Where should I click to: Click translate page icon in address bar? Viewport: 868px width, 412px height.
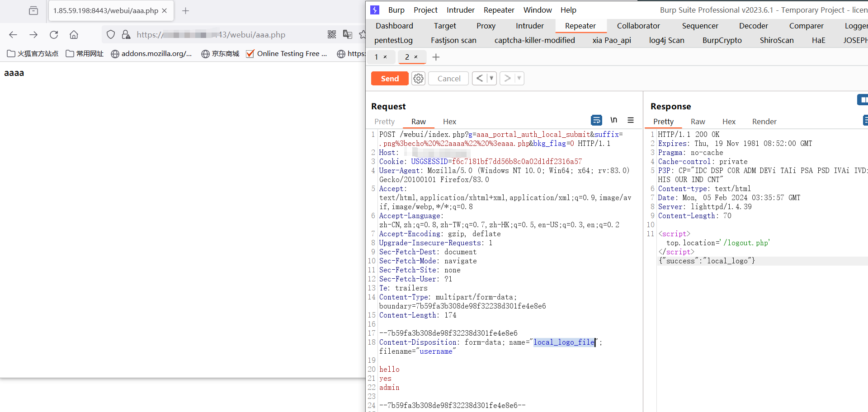coord(348,34)
